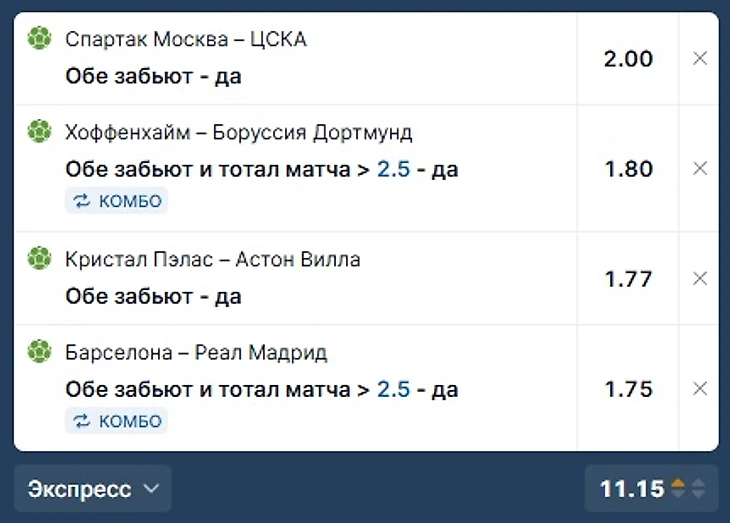Click the total express odds 11.15
This screenshot has height=523, width=730.
pos(632,489)
